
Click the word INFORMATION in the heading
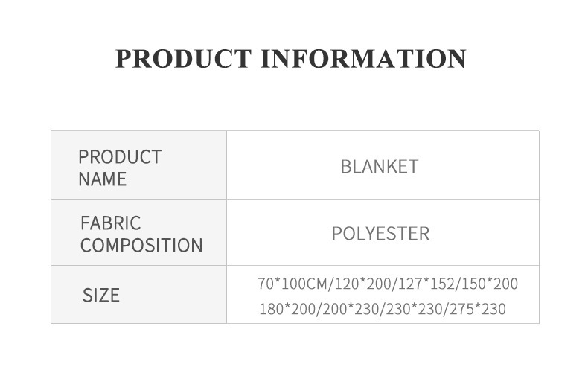pos(362,59)
